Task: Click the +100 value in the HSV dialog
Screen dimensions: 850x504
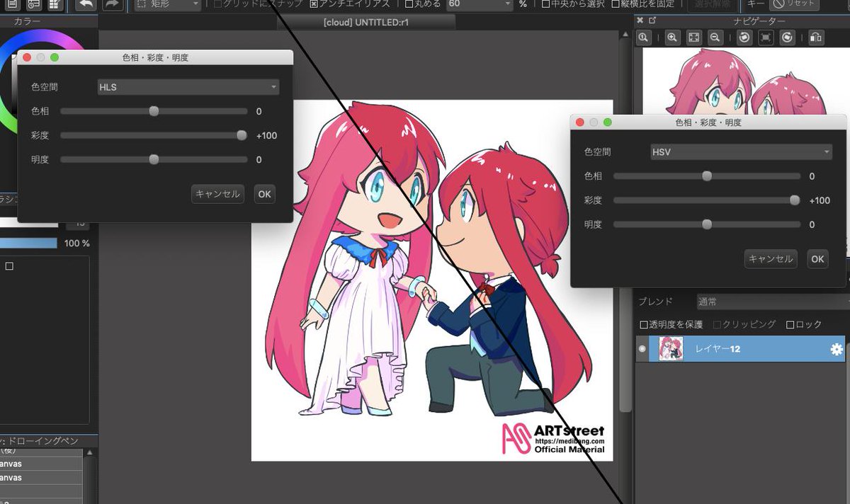Action: click(x=820, y=200)
